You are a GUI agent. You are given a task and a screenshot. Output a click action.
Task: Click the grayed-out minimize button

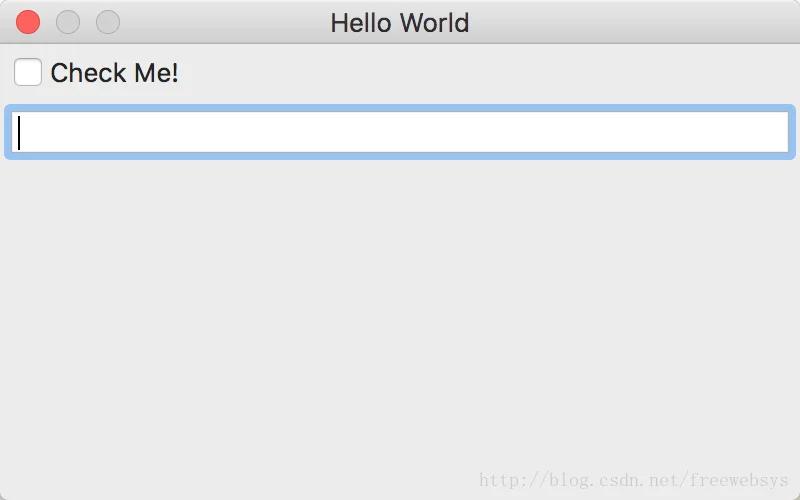(68, 22)
